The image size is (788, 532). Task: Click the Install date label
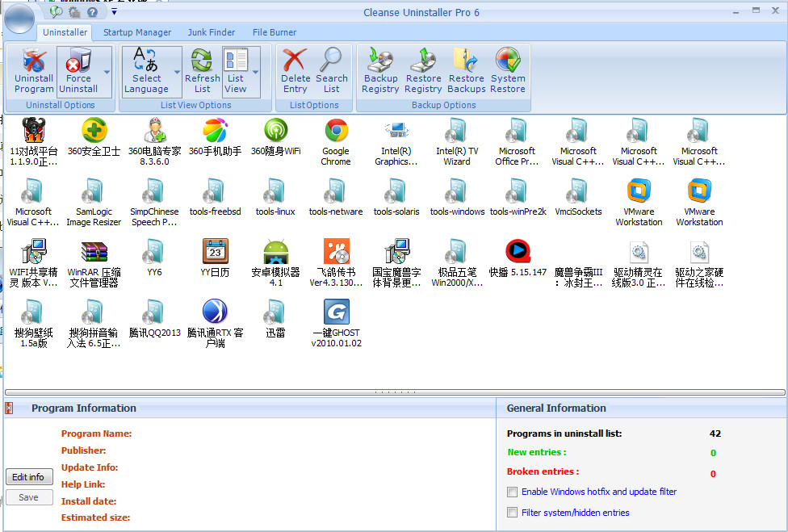[x=89, y=501]
